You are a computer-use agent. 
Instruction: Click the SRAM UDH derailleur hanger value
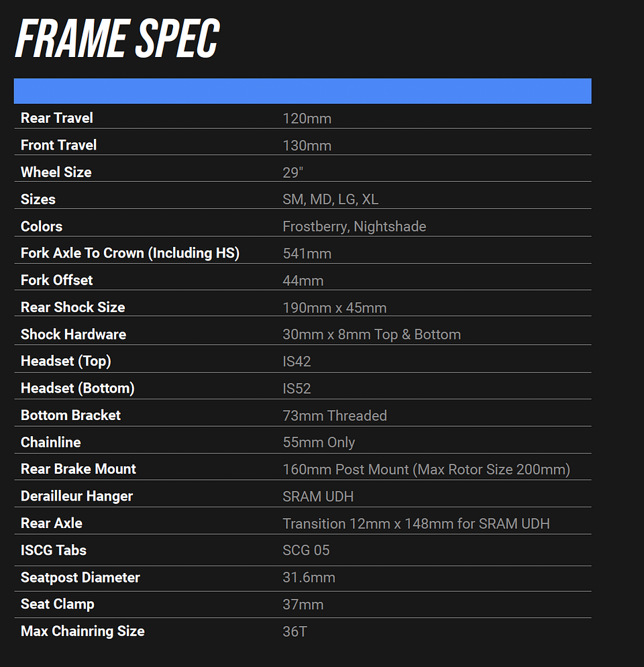[318, 497]
